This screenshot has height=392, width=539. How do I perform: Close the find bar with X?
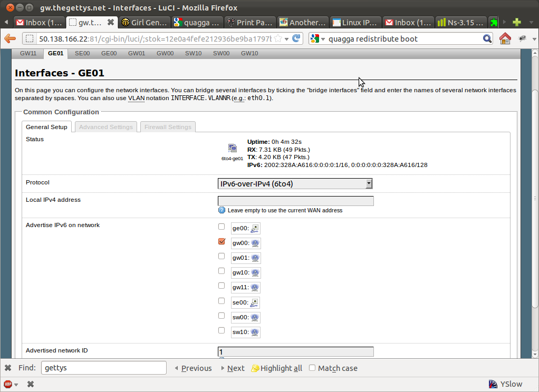8,368
